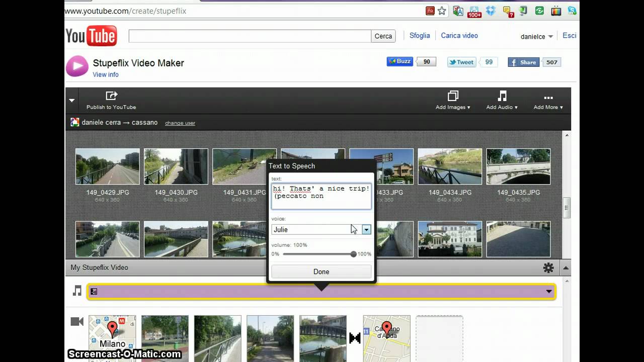
Task: Click the Done button
Action: (x=321, y=271)
